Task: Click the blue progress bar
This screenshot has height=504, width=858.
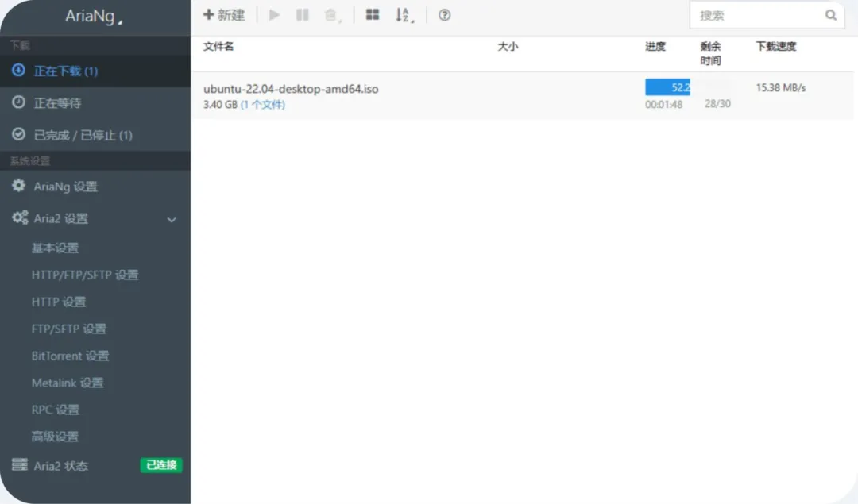Action: click(x=667, y=87)
